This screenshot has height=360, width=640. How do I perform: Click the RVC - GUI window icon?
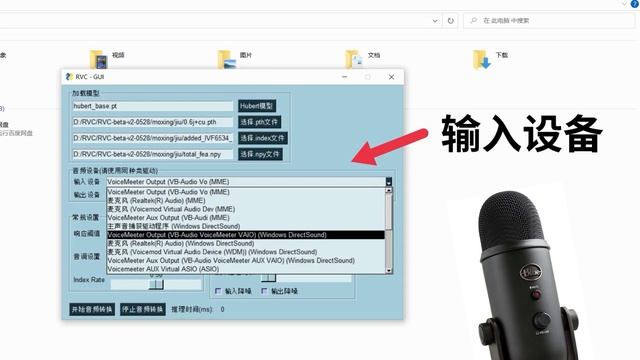pyautogui.click(x=69, y=77)
